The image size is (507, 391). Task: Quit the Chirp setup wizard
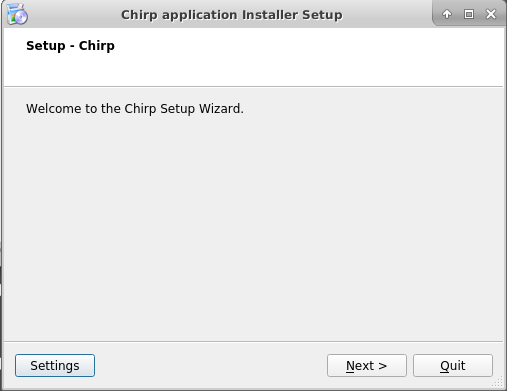453,366
